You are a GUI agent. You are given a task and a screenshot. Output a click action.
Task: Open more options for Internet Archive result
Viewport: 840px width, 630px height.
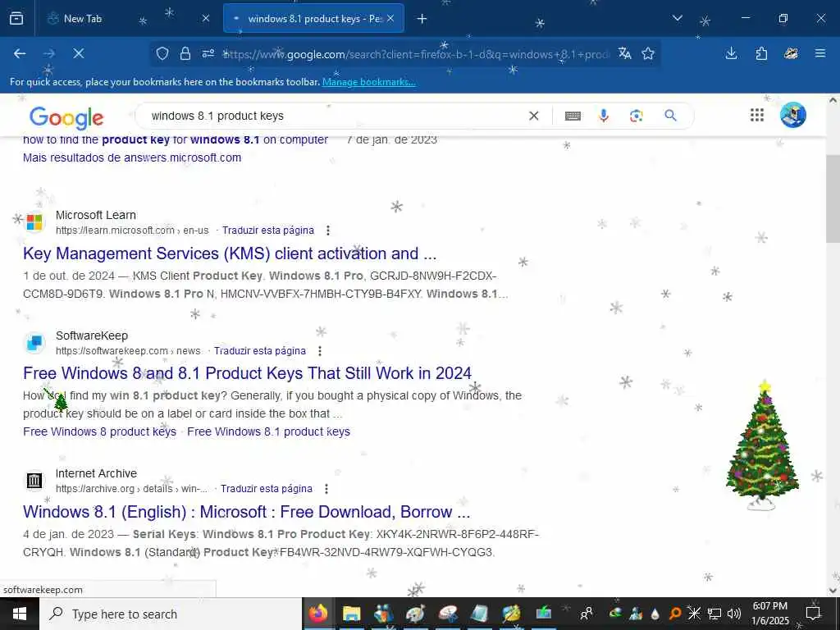point(326,489)
